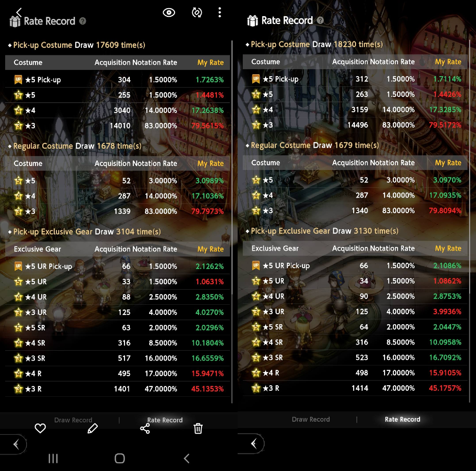Click the rate value "3.9936%"
This screenshot has width=476, height=471.
(x=447, y=311)
